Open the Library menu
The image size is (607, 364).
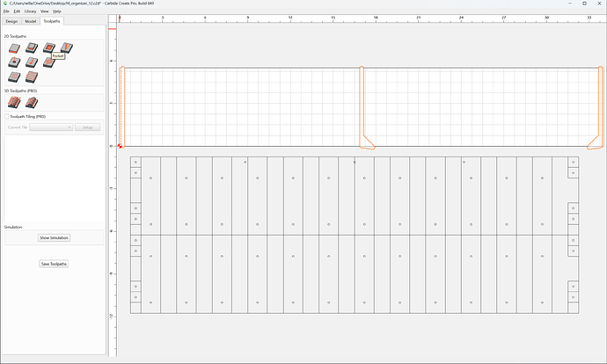[x=30, y=11]
